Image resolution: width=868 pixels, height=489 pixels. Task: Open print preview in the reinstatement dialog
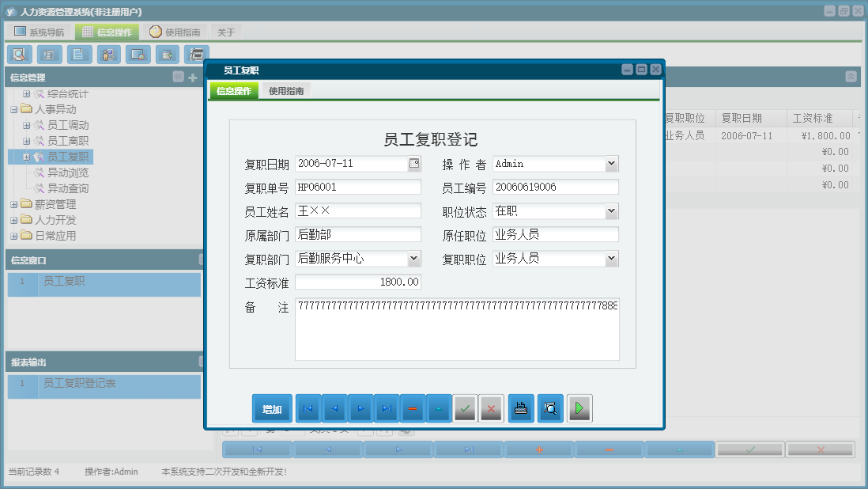click(549, 408)
